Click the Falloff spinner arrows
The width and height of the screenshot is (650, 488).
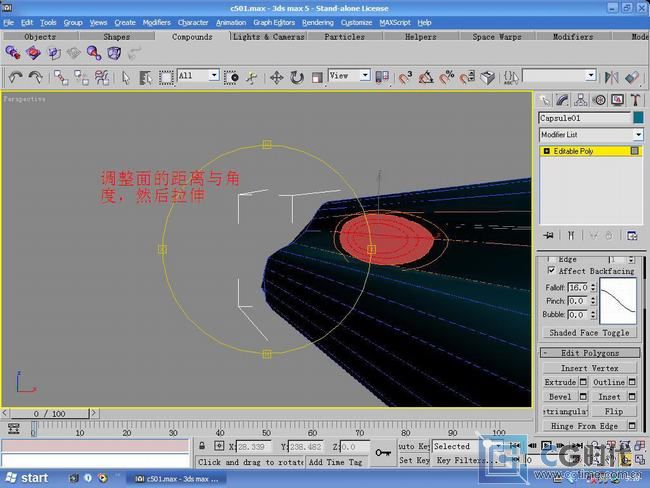pyautogui.click(x=593, y=287)
